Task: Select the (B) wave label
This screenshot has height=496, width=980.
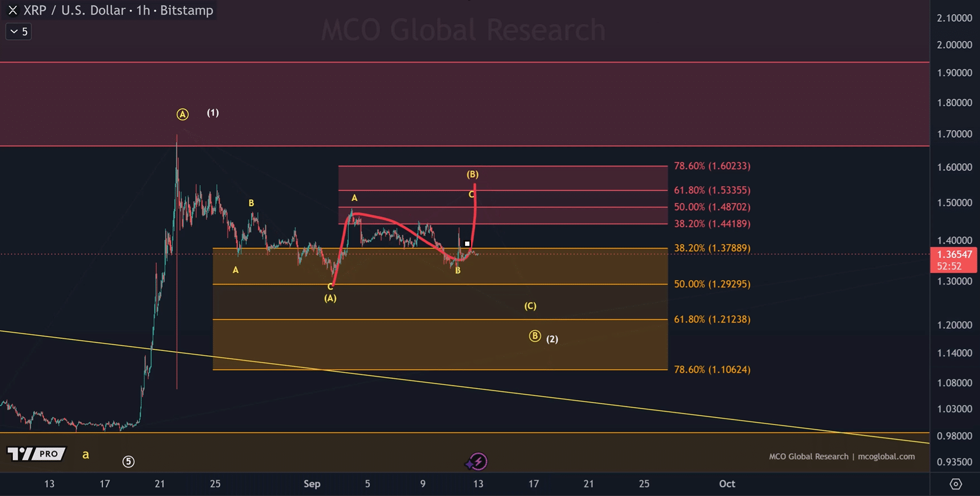Action: click(473, 174)
